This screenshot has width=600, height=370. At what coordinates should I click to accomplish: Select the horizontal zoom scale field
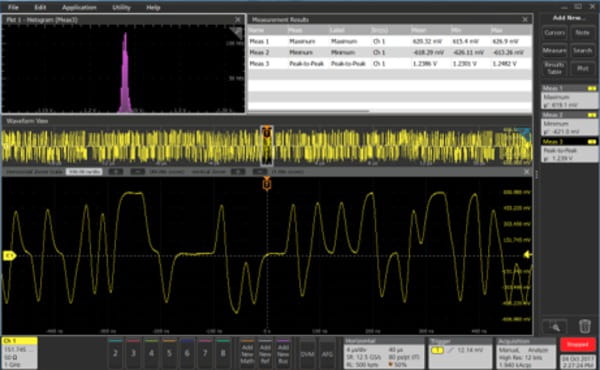click(84, 172)
